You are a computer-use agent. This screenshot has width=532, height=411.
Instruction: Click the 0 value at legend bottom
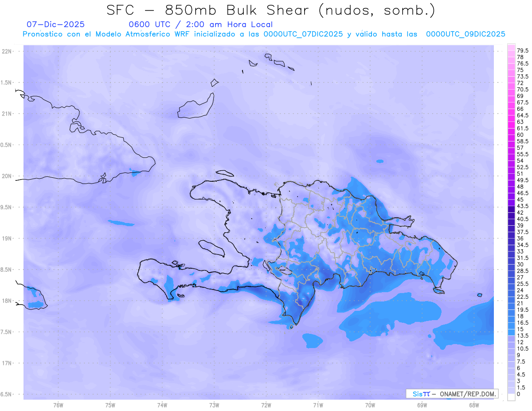click(x=519, y=394)
